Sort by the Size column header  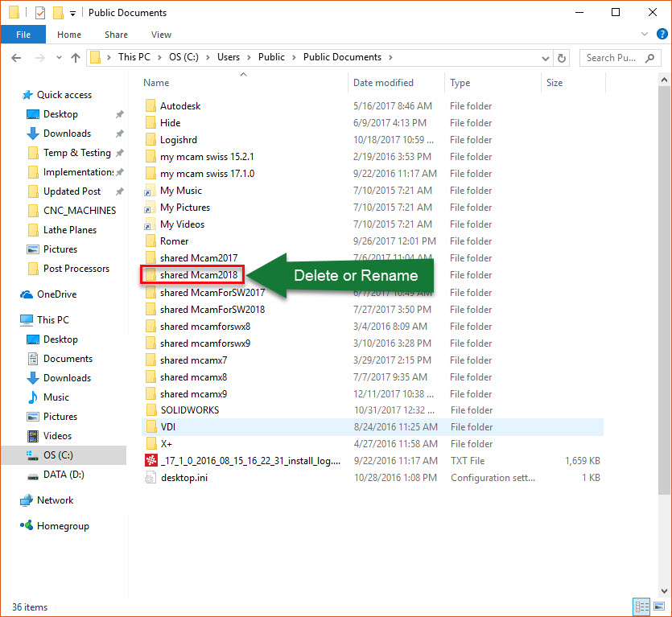[x=555, y=83]
